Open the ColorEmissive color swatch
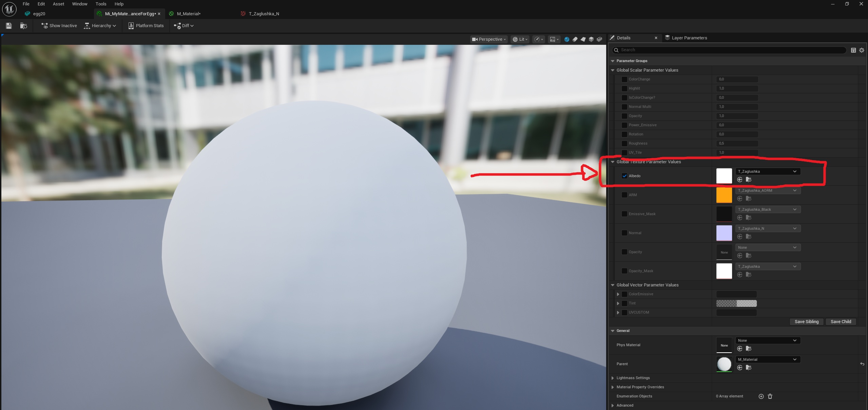868x410 pixels. (736, 294)
